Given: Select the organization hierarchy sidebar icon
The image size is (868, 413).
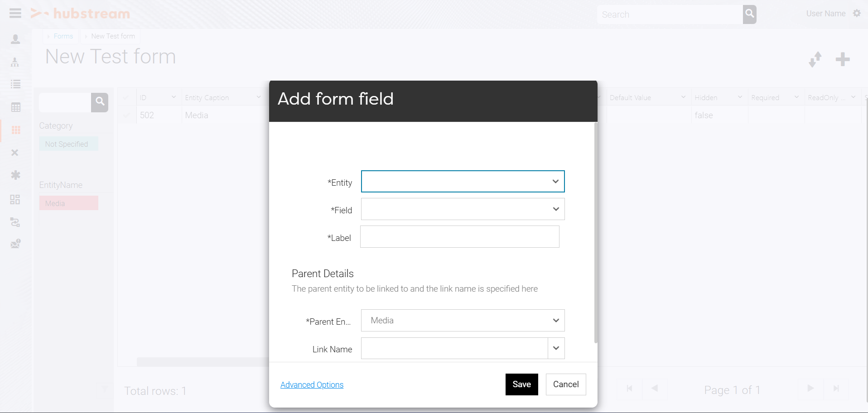Looking at the screenshot, I should coord(15,62).
